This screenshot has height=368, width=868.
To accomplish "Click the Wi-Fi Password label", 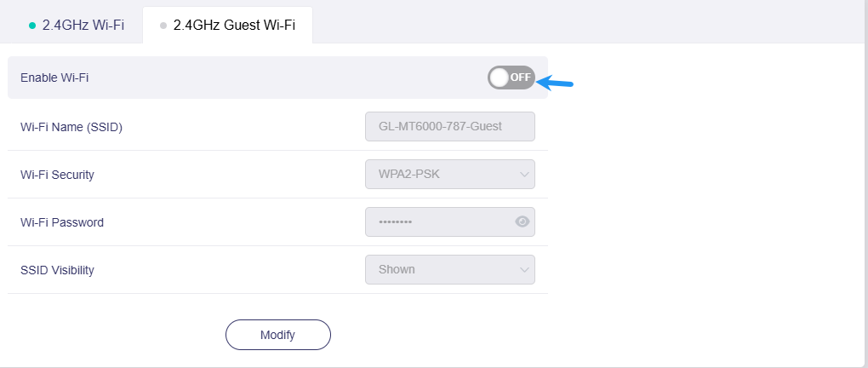I will 62,222.
